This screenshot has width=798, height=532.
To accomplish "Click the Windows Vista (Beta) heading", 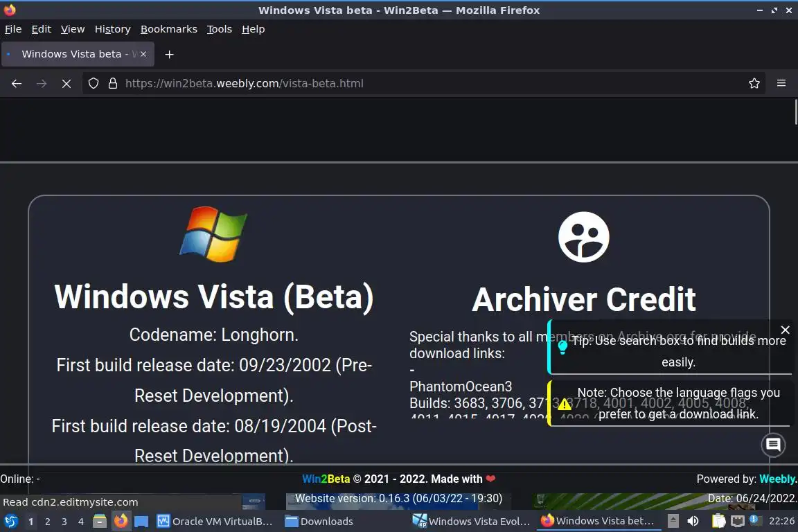I will (x=214, y=296).
